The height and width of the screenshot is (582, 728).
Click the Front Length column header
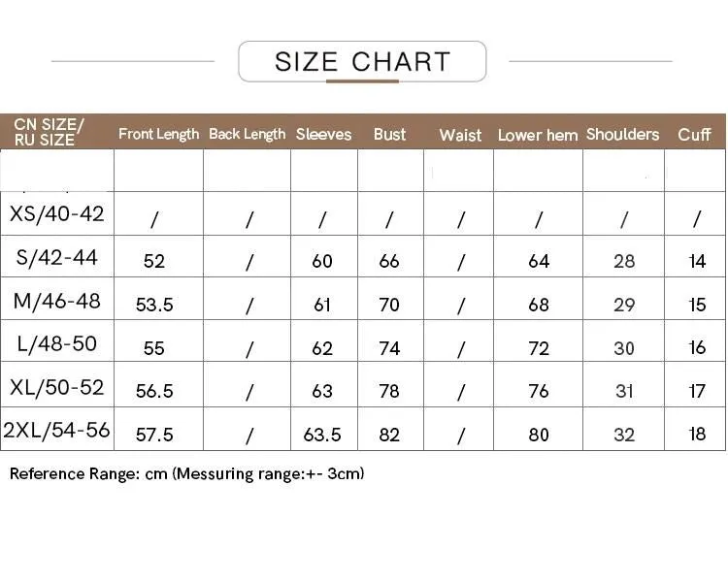[x=159, y=134]
